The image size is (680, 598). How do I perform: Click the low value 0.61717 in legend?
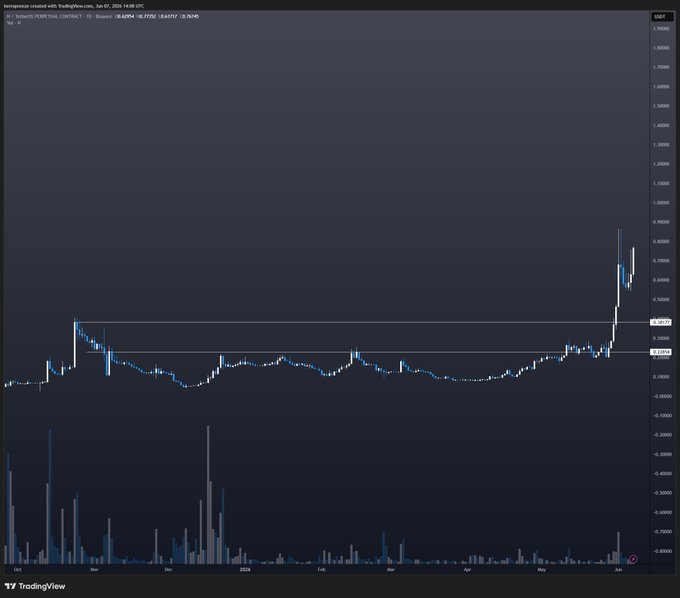168,16
